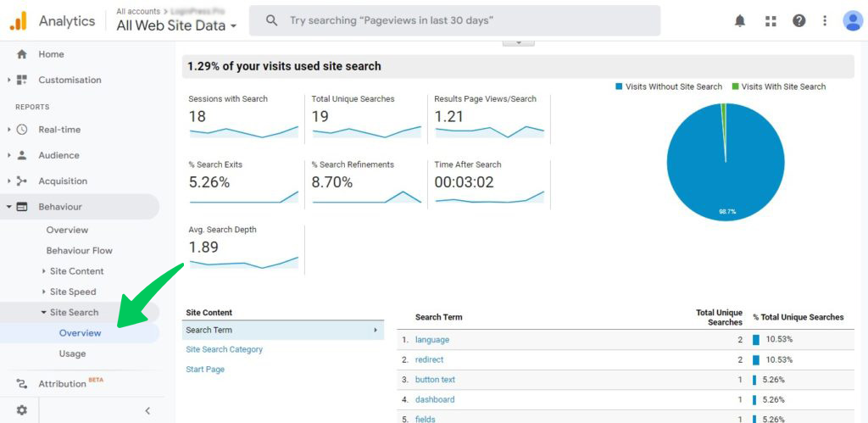868x423 pixels.
Task: Open the 'language' search term link
Action: click(x=432, y=340)
